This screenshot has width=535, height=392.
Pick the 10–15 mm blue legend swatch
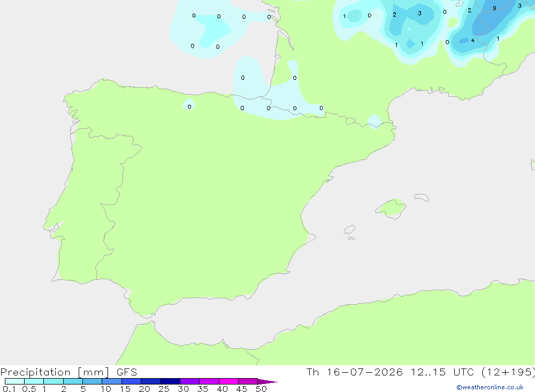coord(112,381)
